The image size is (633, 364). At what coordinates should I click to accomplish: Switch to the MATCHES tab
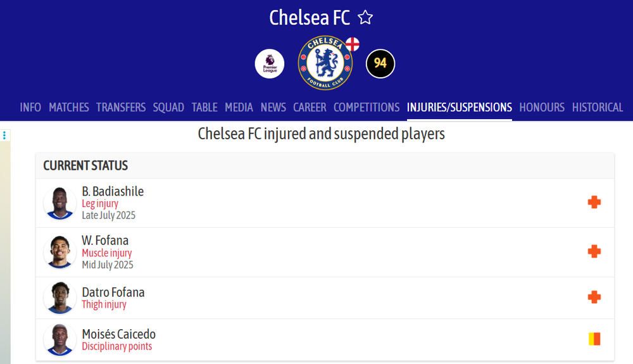68,108
